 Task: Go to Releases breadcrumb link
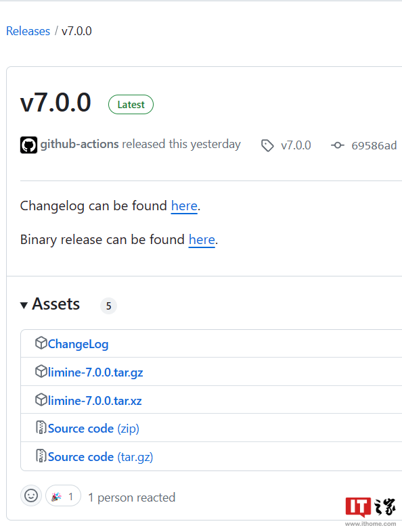point(28,31)
